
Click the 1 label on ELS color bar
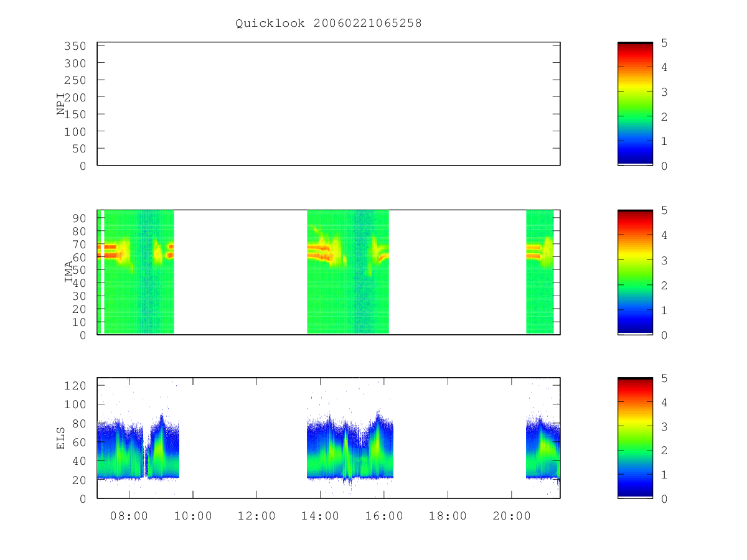[665, 475]
